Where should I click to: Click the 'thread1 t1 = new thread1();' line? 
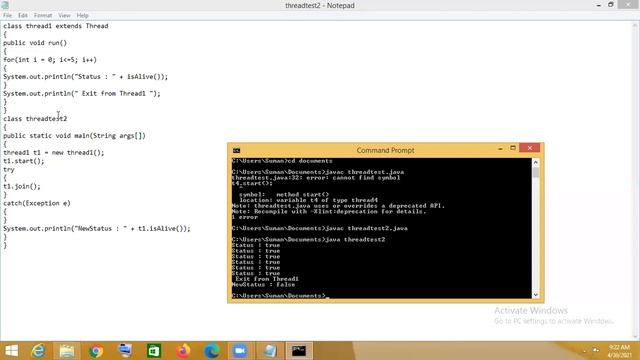tap(53, 153)
